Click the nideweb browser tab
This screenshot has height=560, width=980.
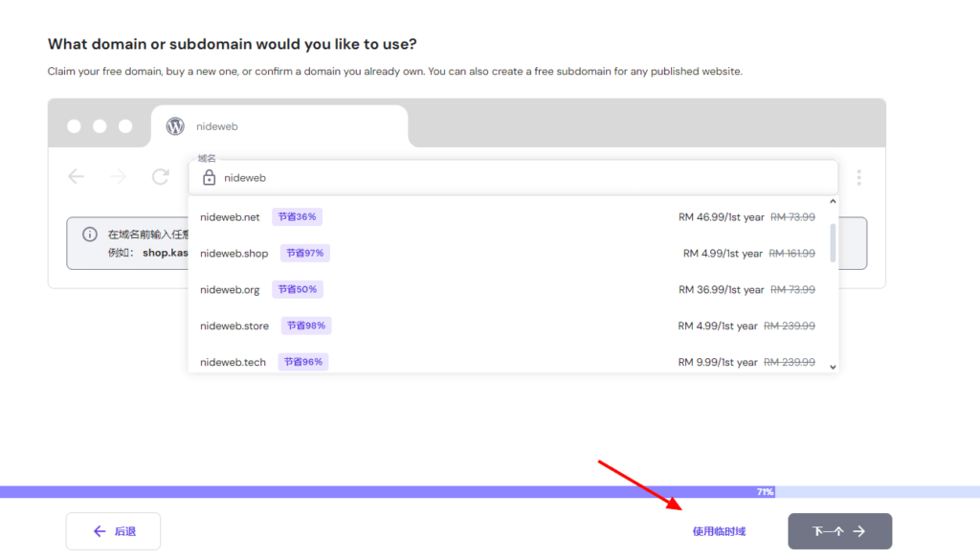[278, 126]
